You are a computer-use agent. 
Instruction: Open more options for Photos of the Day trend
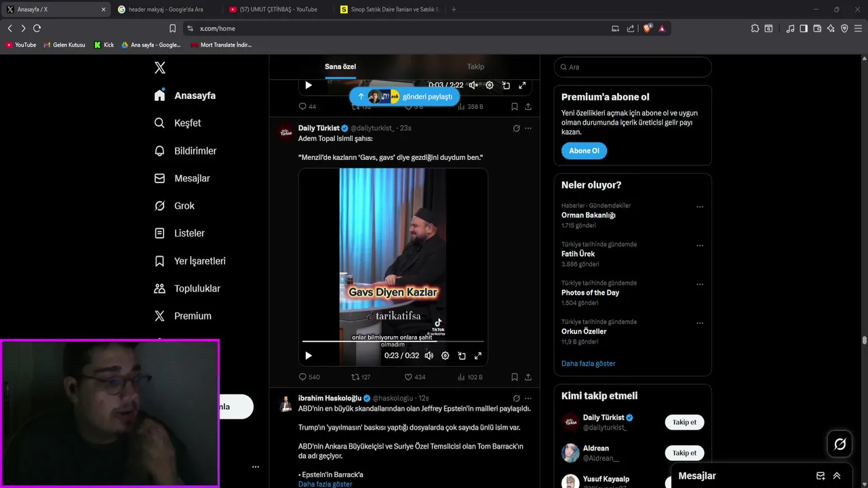point(700,284)
